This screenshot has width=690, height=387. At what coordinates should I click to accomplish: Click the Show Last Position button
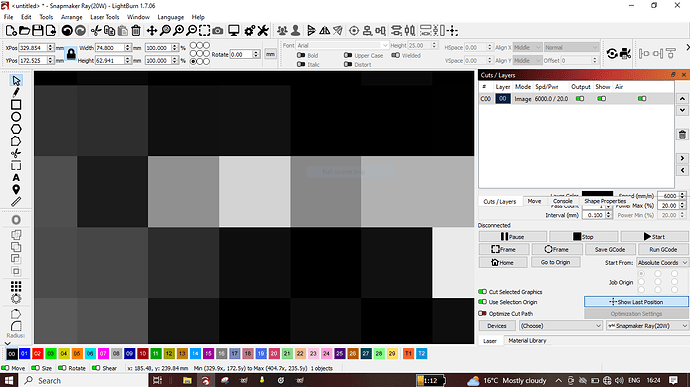pos(636,302)
